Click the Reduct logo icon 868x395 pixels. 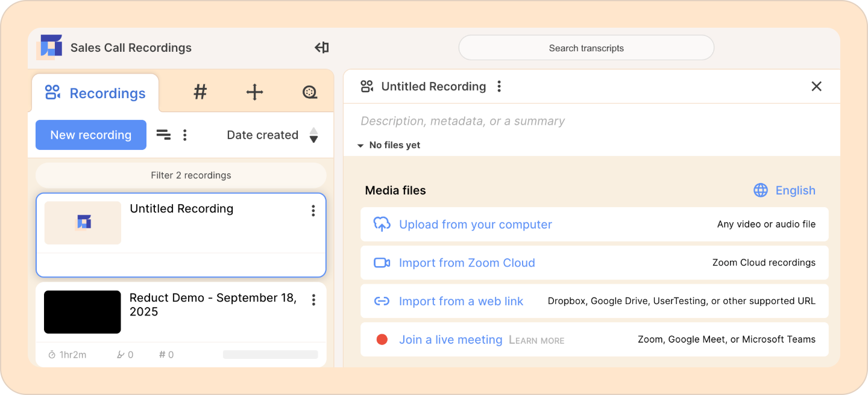(x=49, y=47)
